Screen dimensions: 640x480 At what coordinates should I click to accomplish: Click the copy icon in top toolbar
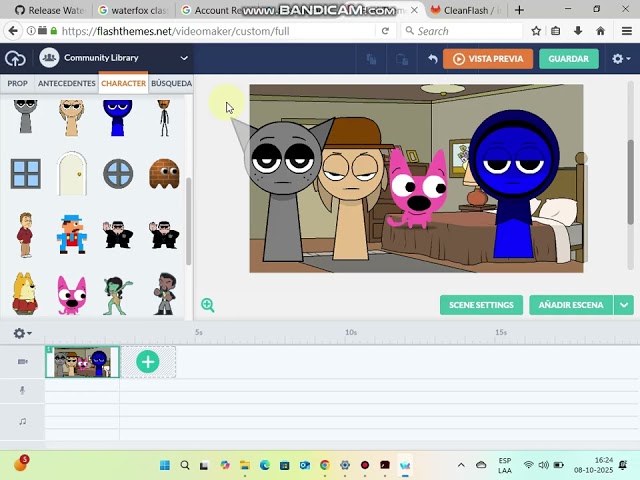[x=371, y=59]
